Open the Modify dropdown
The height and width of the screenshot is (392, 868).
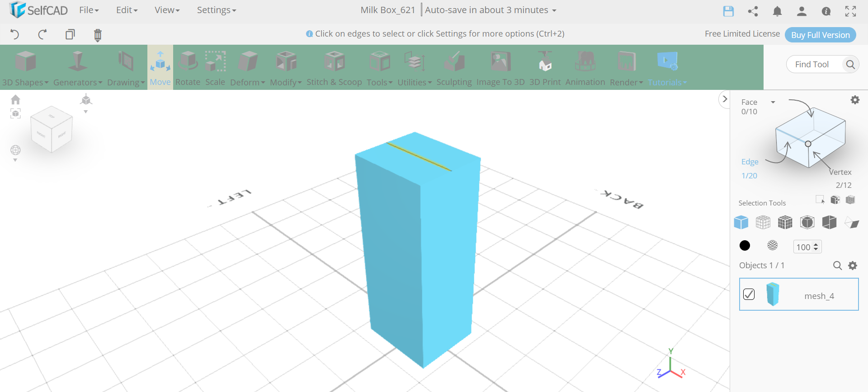[x=286, y=68]
